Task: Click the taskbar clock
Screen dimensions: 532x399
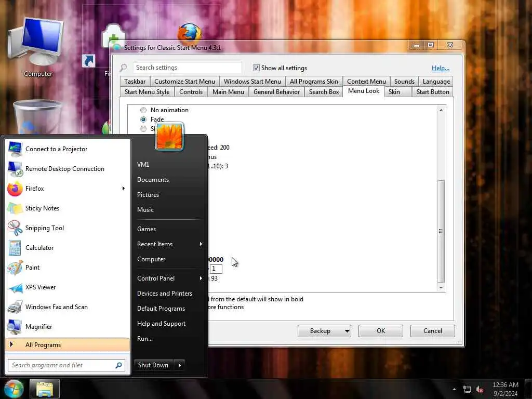Action: (x=506, y=389)
